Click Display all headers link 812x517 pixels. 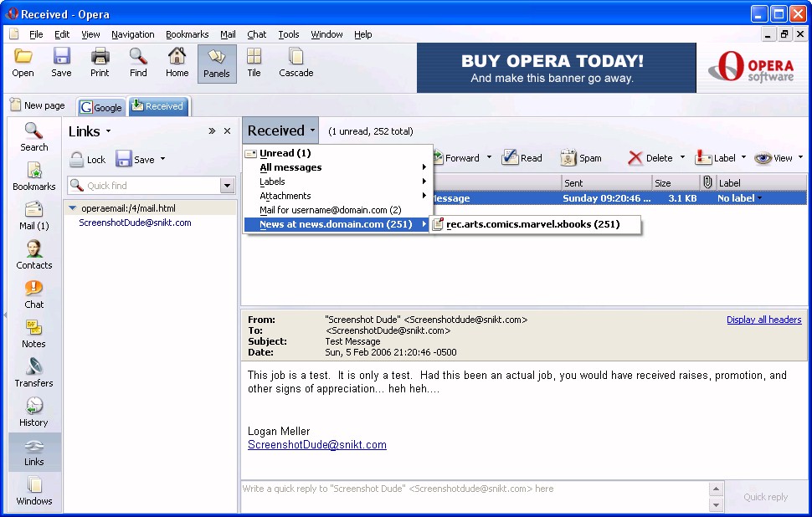(x=763, y=320)
